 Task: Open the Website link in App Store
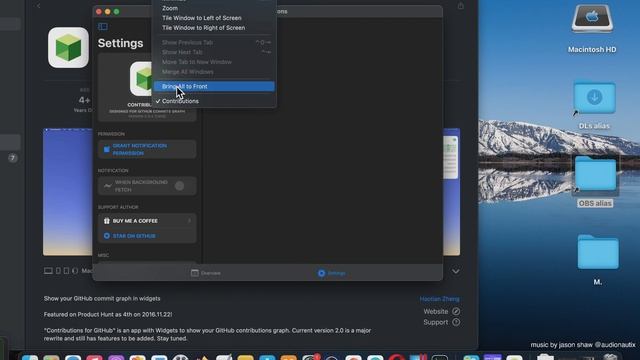pyautogui.click(x=436, y=311)
